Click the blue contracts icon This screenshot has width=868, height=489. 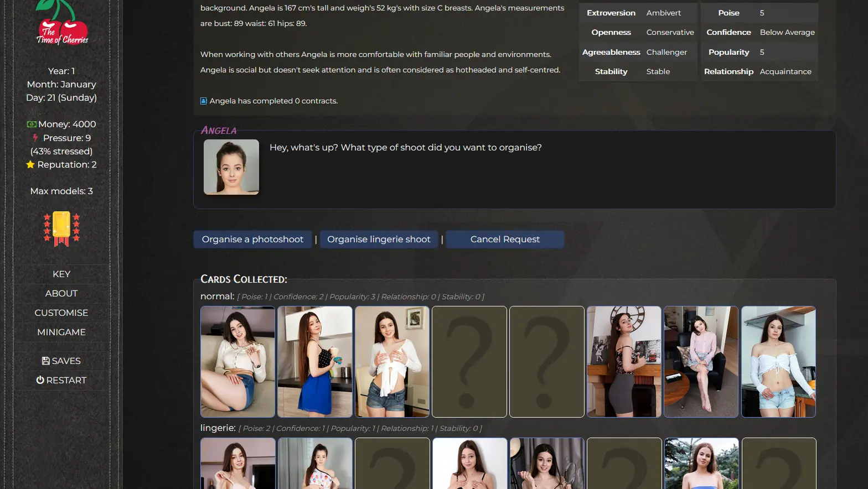(x=204, y=101)
